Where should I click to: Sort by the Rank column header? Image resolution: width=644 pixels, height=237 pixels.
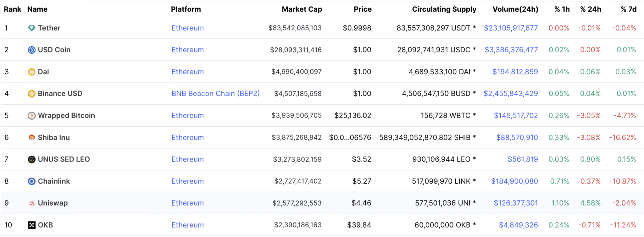pyautogui.click(x=12, y=9)
